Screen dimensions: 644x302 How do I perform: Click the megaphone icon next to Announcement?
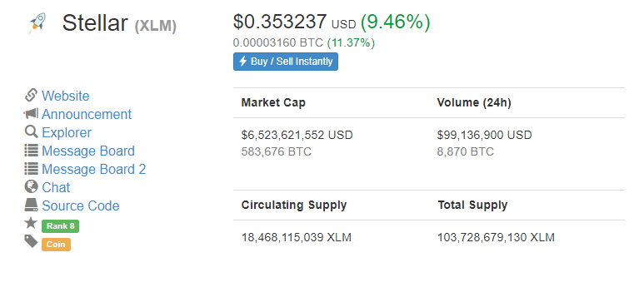(x=31, y=113)
